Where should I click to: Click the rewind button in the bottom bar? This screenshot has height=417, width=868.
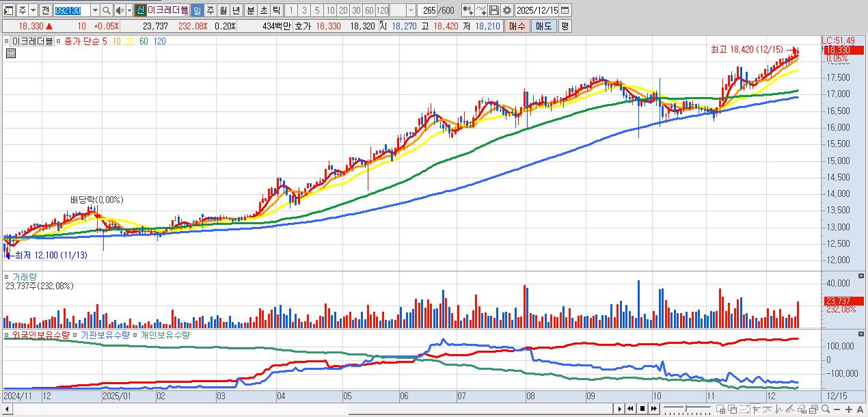(631, 409)
